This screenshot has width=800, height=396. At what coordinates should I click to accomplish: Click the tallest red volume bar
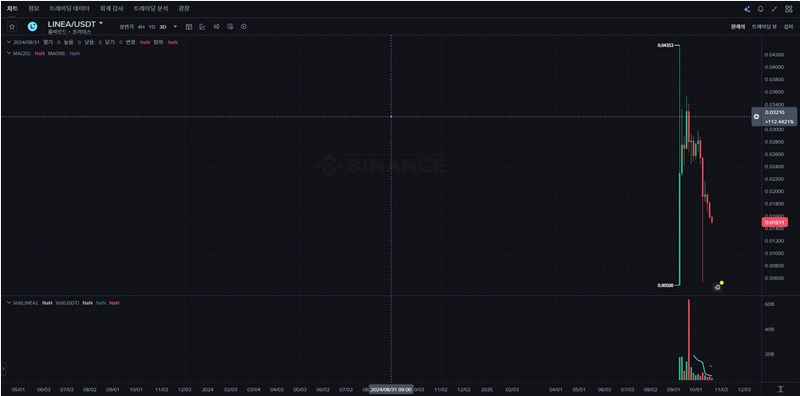click(689, 340)
